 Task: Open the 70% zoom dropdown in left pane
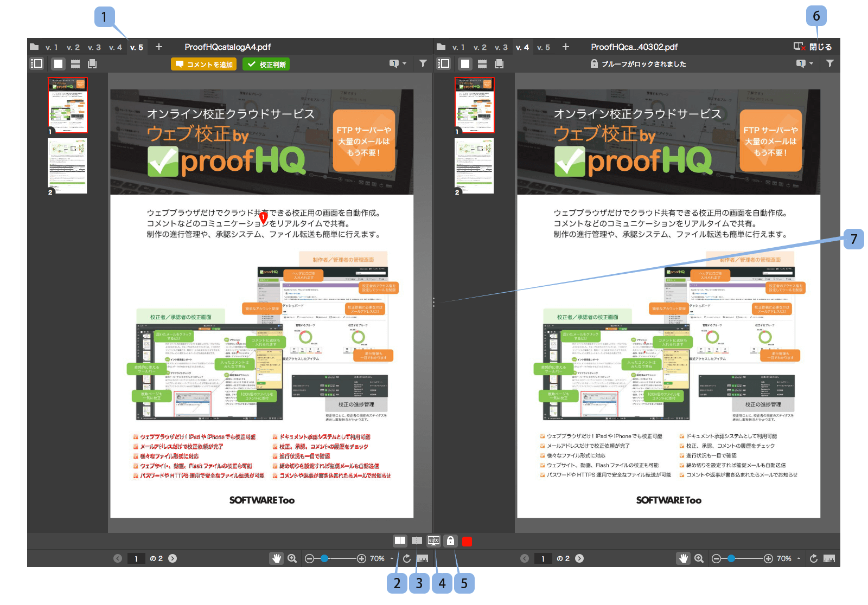(382, 558)
